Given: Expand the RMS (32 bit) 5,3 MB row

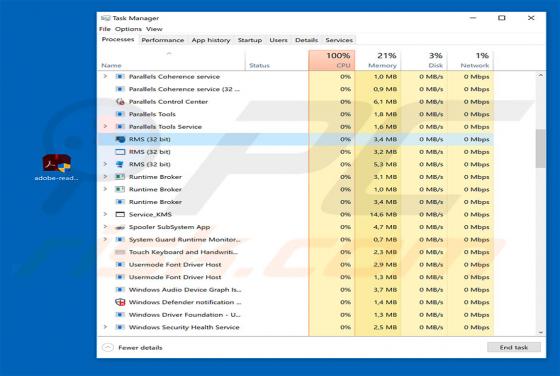Looking at the screenshot, I should [105, 164].
